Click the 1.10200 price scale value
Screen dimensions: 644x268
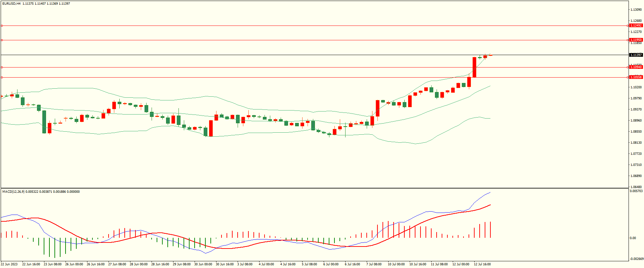pyautogui.click(x=636, y=87)
